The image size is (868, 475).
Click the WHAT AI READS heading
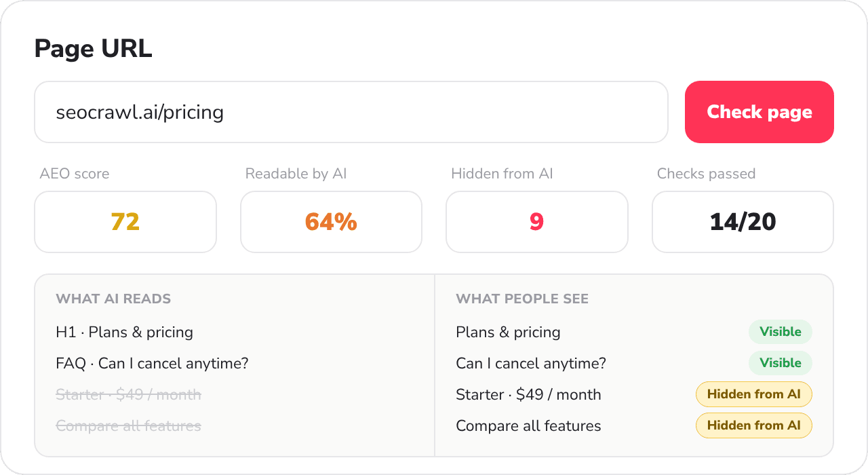113,299
